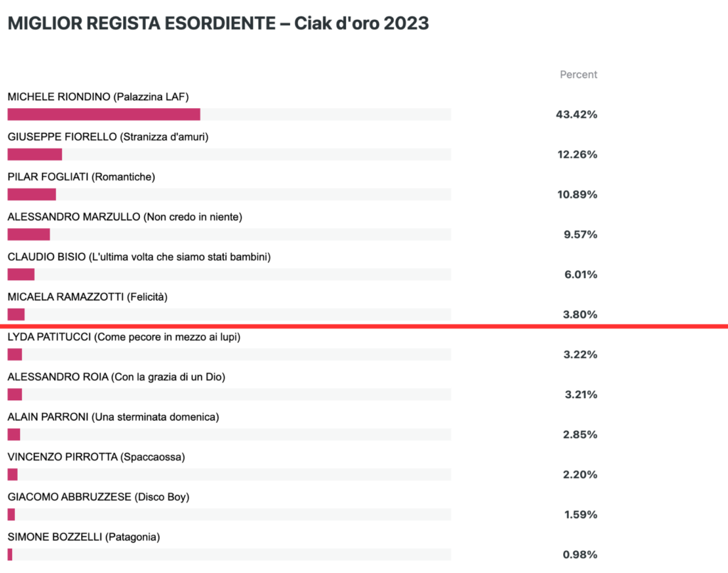
Task: Click the 12.26% percentage value
Action: coord(577,154)
